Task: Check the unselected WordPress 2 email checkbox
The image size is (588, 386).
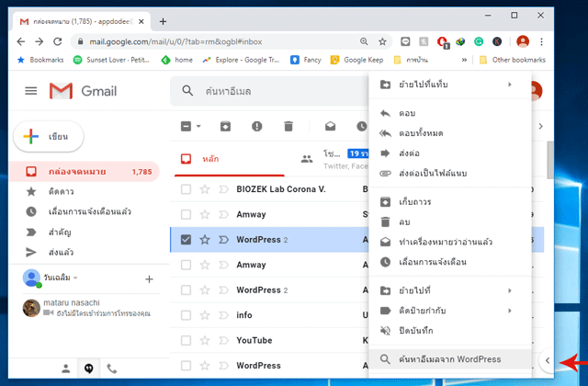Action: click(186, 290)
